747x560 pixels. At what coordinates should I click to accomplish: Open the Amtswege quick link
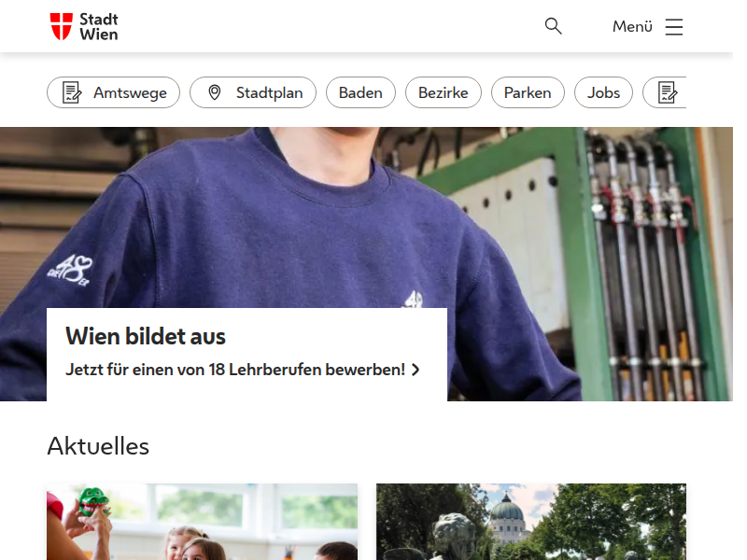click(x=113, y=92)
